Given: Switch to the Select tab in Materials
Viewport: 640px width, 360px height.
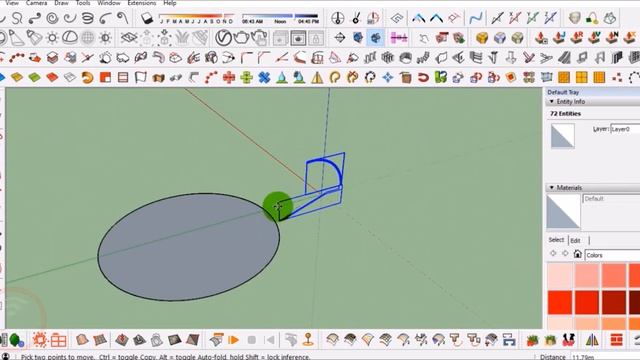Looking at the screenshot, I should click(x=556, y=240).
